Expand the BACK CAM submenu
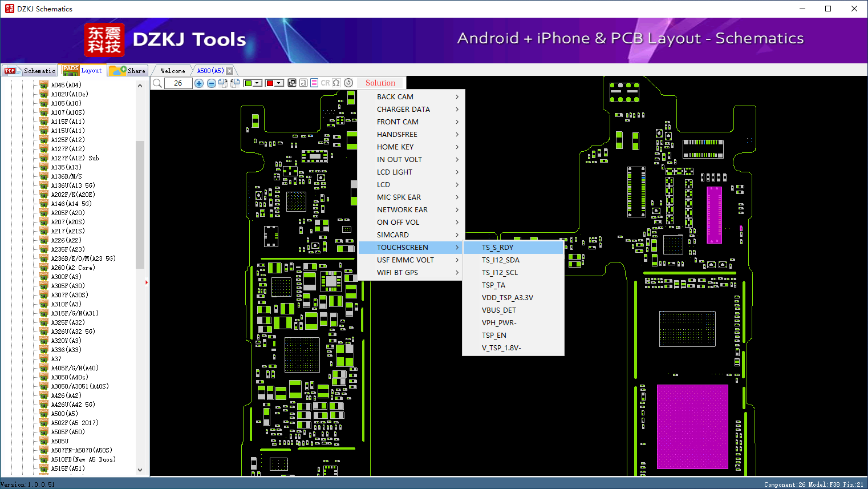The image size is (868, 489). pos(411,97)
